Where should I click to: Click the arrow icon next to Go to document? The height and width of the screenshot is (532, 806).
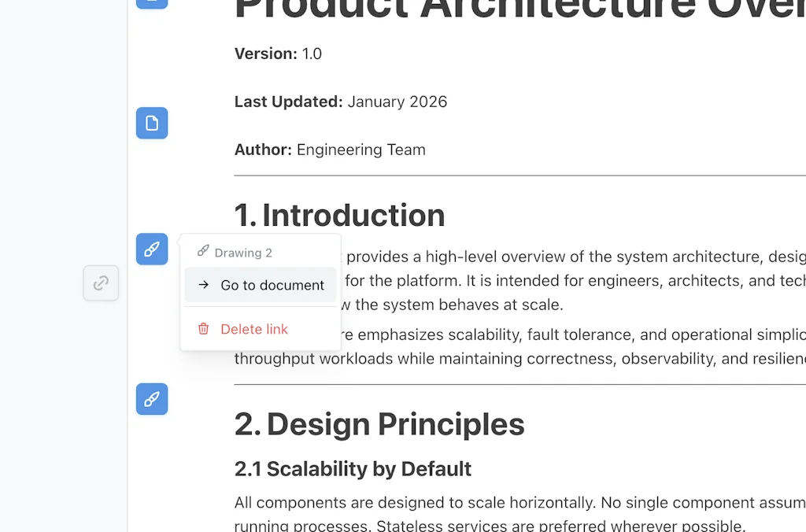203,285
